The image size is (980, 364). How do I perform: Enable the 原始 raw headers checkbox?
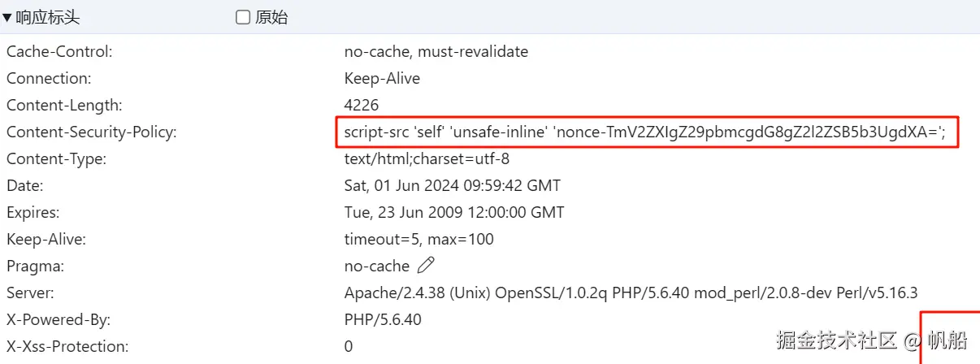point(243,17)
